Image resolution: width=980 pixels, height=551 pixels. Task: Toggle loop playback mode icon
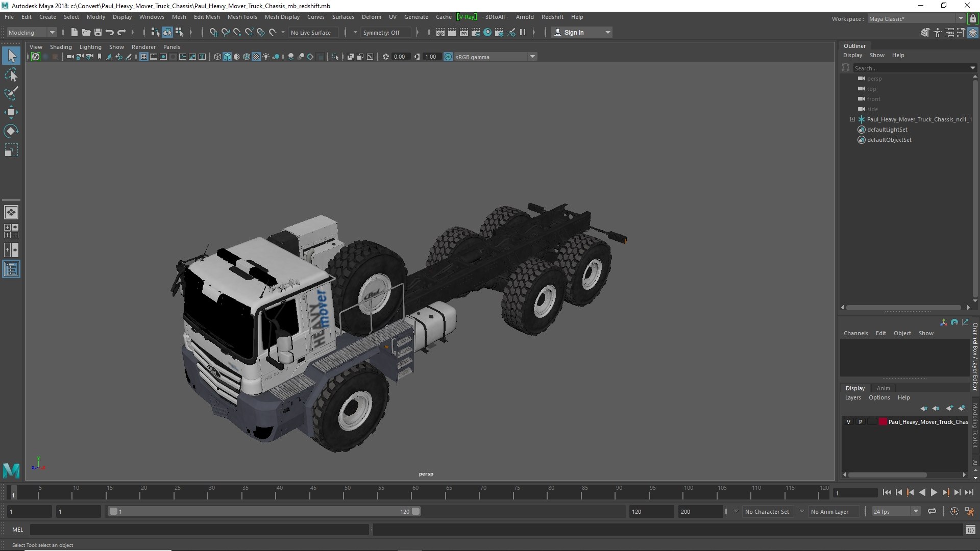click(932, 511)
